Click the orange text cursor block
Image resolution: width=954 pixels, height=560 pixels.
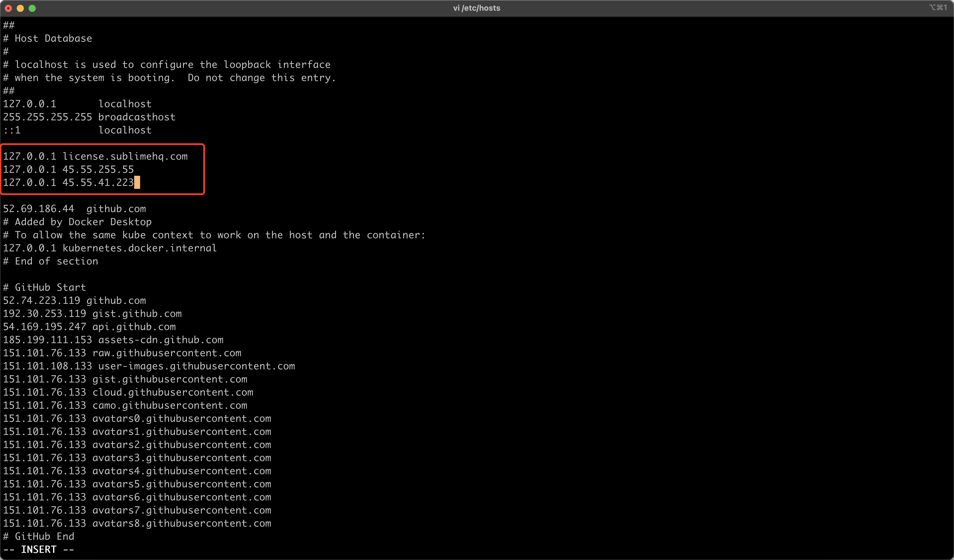point(137,182)
